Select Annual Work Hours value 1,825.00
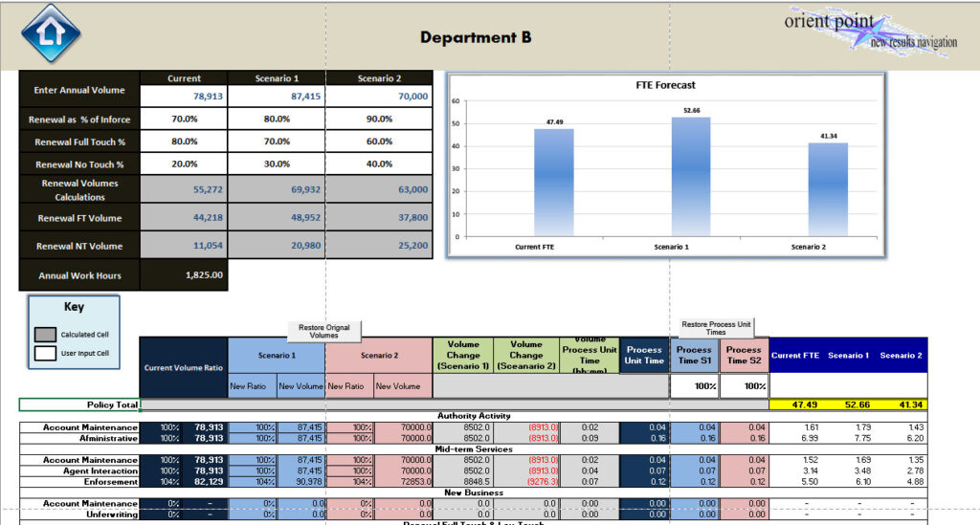980x525 pixels. 184,274
